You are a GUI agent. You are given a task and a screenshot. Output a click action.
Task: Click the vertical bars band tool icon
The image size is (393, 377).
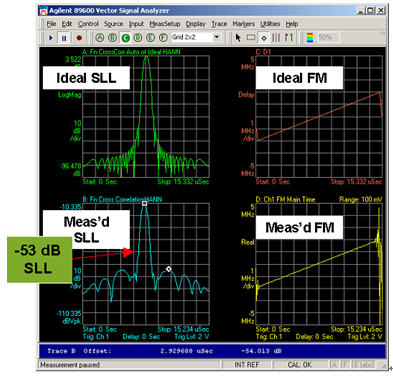[x=276, y=38]
